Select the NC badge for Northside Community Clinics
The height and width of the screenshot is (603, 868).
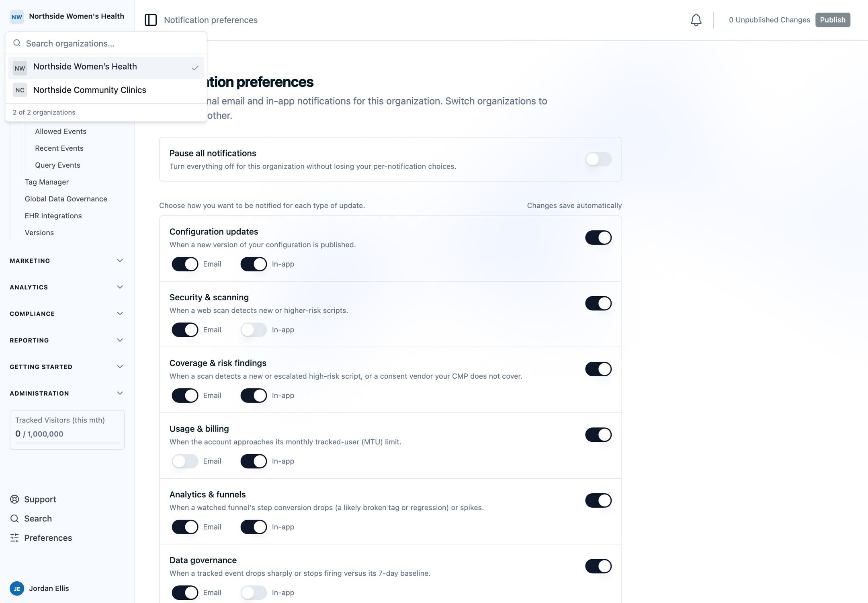point(20,90)
